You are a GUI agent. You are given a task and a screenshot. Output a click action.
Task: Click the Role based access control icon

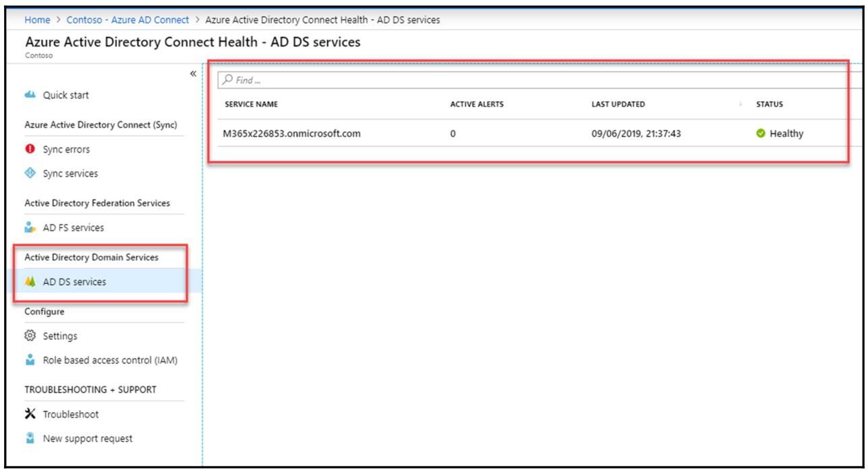(x=29, y=359)
